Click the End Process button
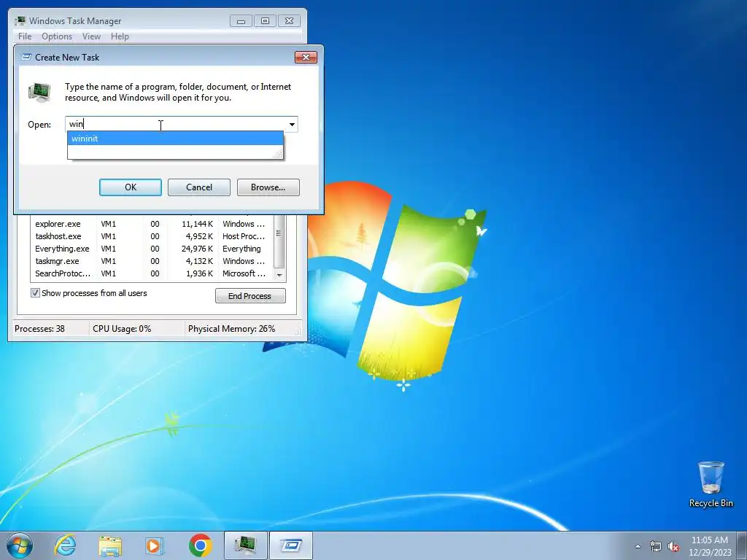 click(x=250, y=296)
